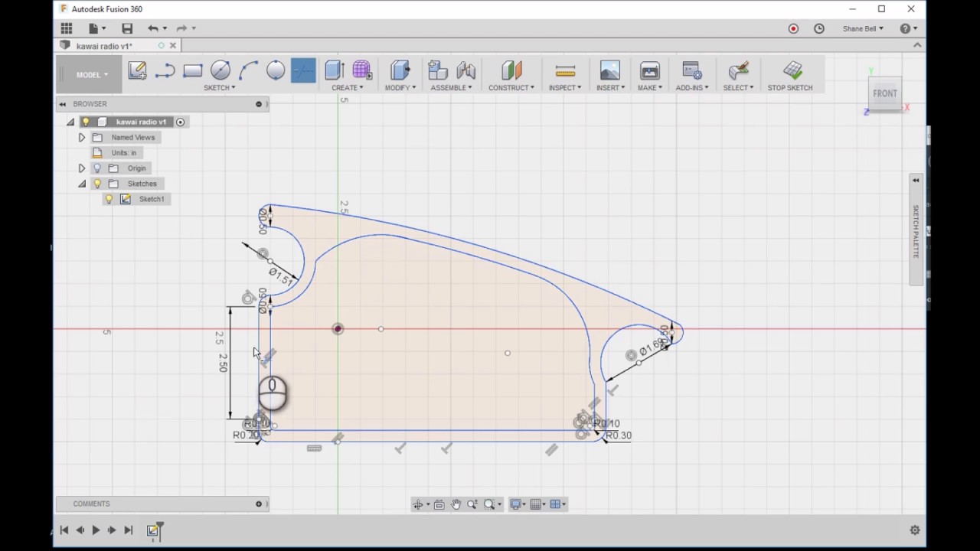
Task: Select the Line sketch tool
Action: coord(165,71)
